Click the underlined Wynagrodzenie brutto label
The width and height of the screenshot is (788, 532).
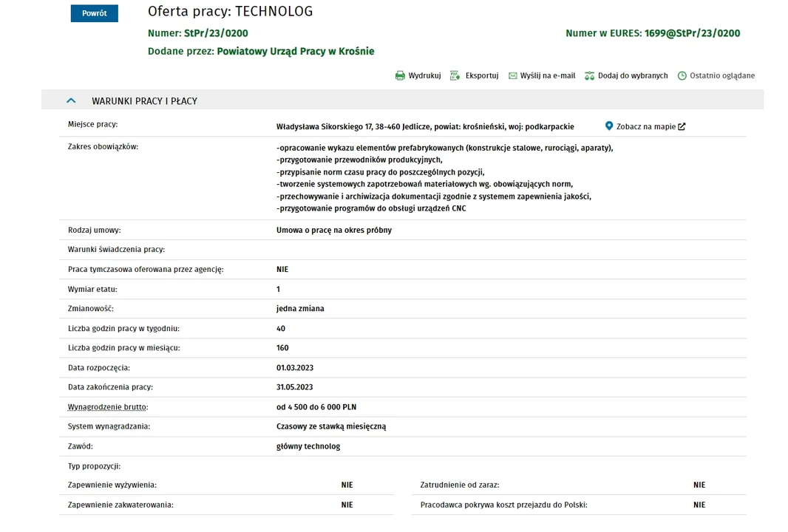[108, 407]
